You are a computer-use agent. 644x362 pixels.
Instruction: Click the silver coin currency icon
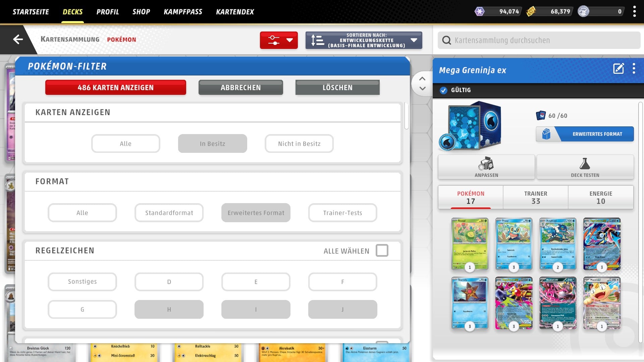583,11
